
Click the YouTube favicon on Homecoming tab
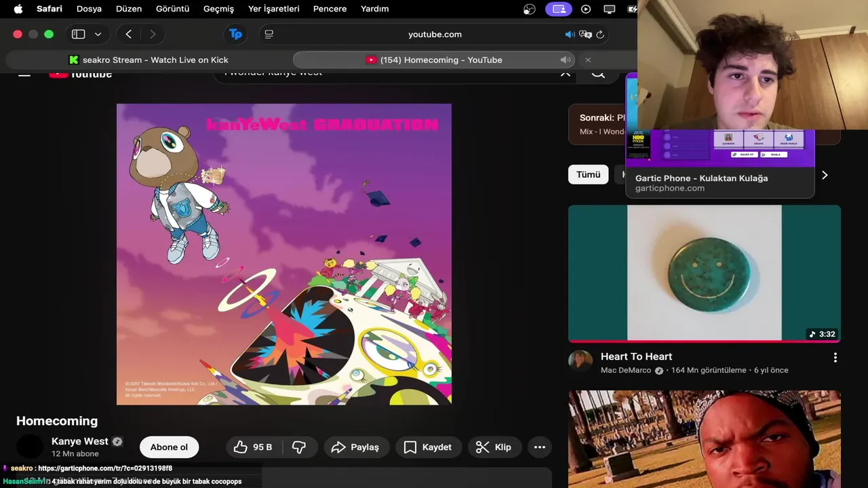click(x=371, y=60)
